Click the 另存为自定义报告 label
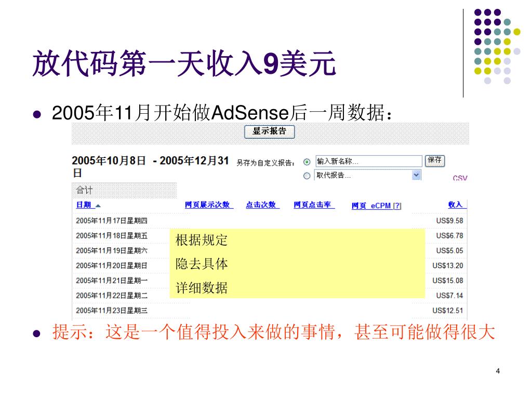Screen dimensions: 532x399 265,163
